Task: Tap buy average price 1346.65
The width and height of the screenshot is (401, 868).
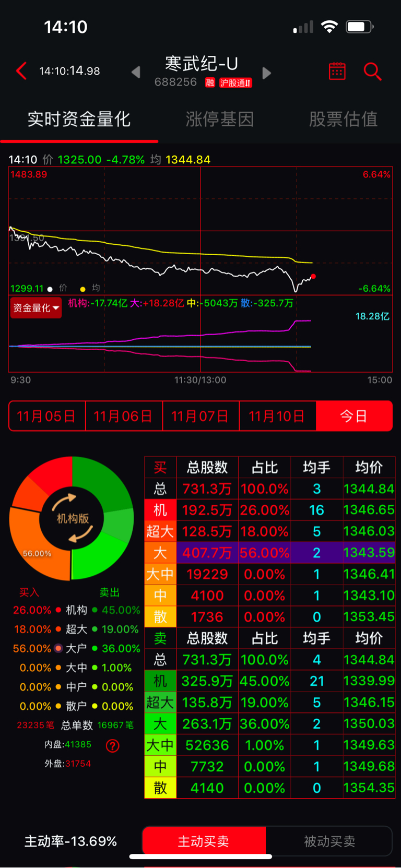Action: tap(369, 510)
